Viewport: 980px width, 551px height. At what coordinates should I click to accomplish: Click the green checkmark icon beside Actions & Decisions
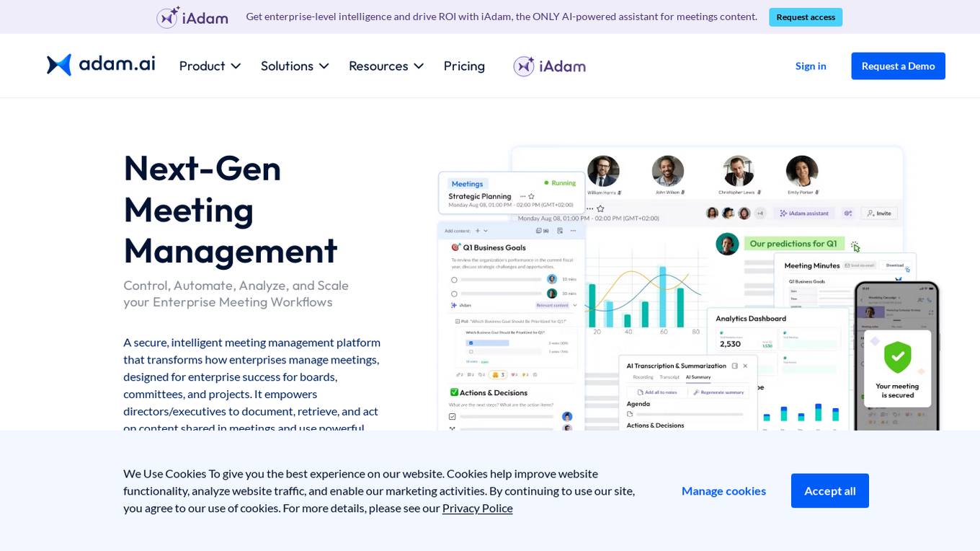click(454, 392)
